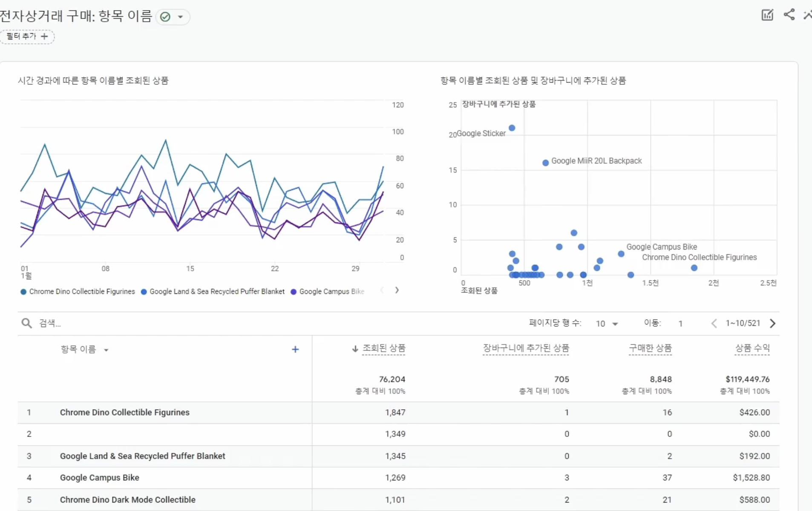
Task: Click the search magnifier icon
Action: coord(26,323)
